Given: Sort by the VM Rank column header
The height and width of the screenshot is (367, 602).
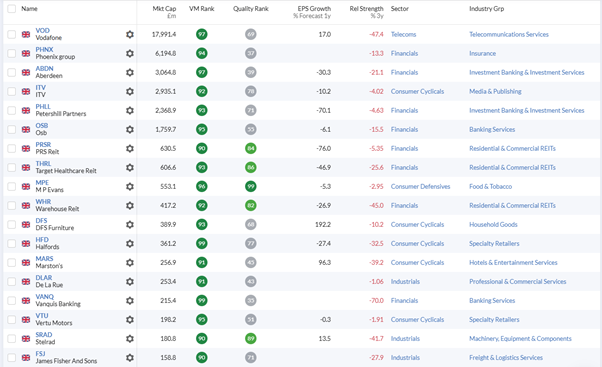Looking at the screenshot, I should [202, 8].
